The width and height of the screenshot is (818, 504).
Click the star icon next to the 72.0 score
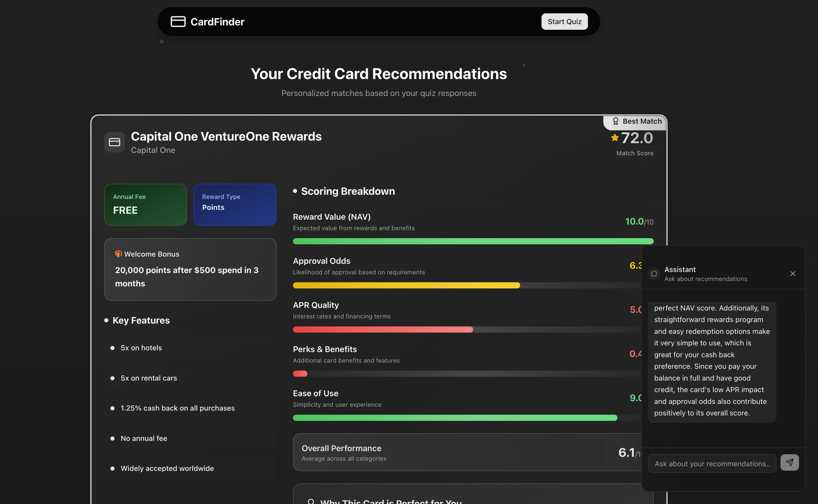pyautogui.click(x=615, y=138)
